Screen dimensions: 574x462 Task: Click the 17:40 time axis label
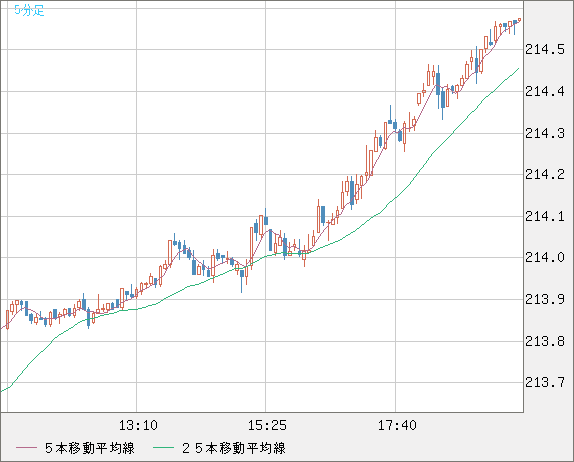pyautogui.click(x=397, y=425)
